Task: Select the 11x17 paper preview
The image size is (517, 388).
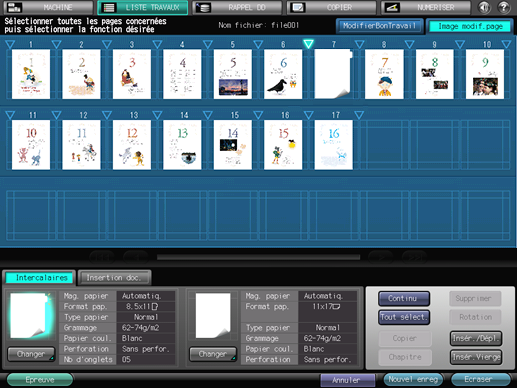Action: point(213,316)
